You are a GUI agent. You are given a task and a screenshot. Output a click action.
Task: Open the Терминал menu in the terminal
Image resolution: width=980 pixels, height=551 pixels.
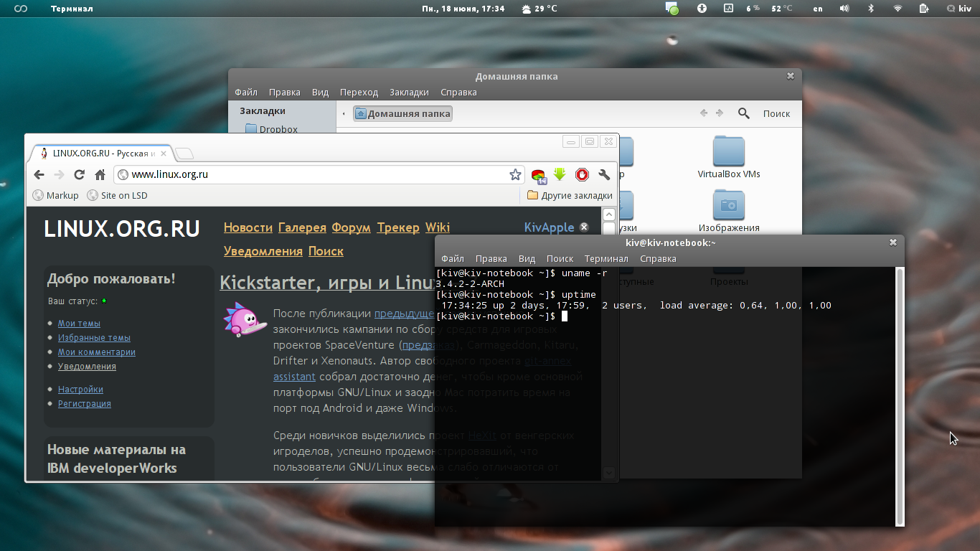(x=606, y=259)
